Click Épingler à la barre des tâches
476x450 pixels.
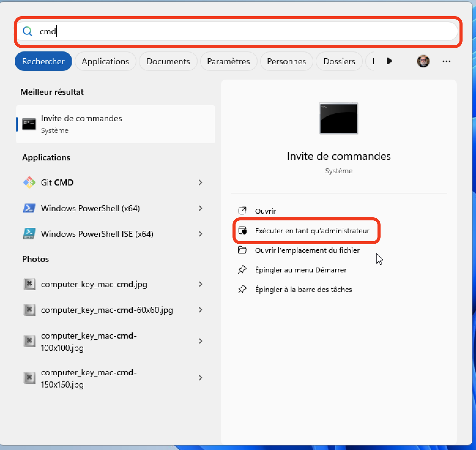point(303,289)
